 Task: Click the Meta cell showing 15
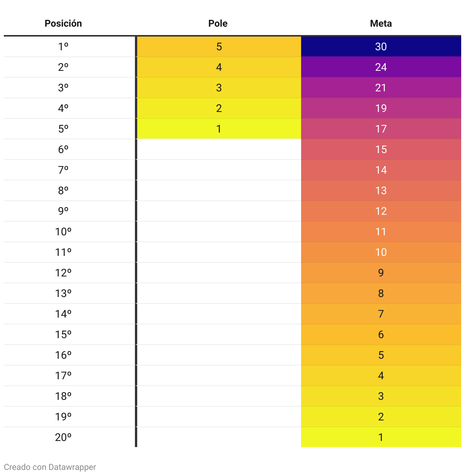[381, 149]
